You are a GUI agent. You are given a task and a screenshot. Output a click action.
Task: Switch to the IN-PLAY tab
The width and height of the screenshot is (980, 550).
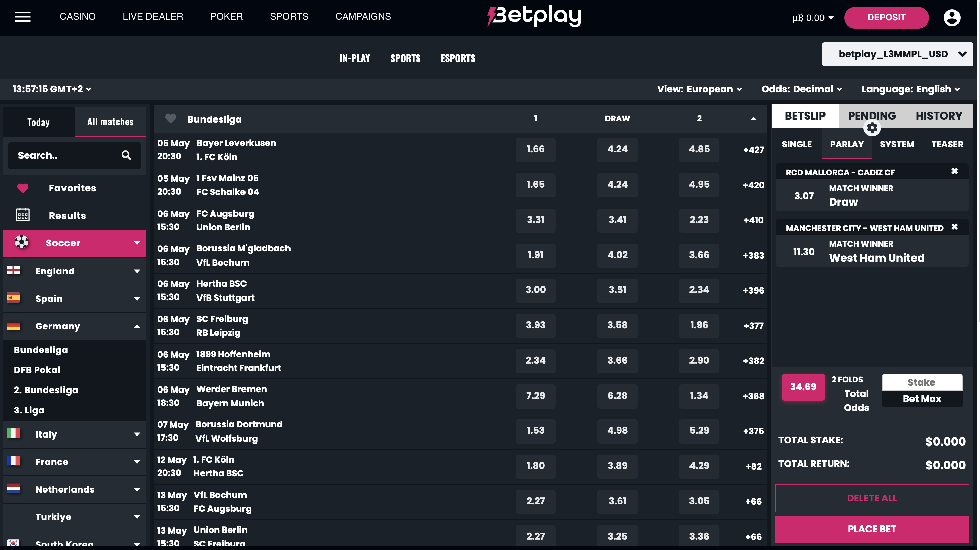(355, 58)
